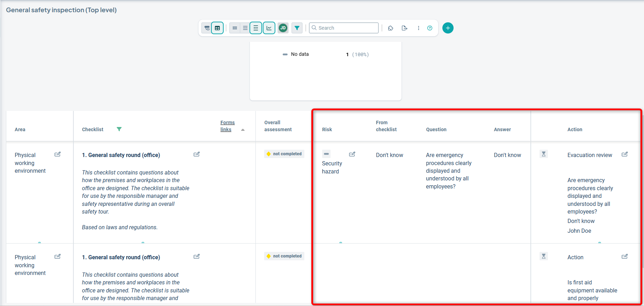
Task: Switch to the table view icon
Action: click(217, 28)
